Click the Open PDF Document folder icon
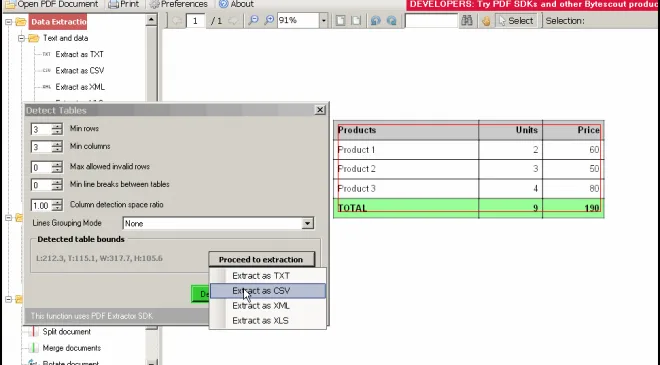The width and height of the screenshot is (660, 365). tap(10, 4)
